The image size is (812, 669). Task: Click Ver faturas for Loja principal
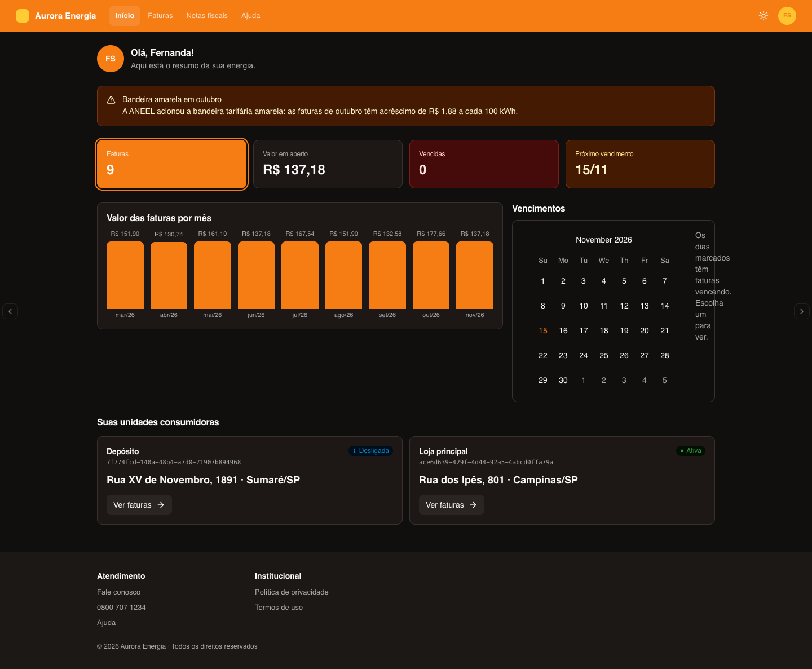[452, 505]
